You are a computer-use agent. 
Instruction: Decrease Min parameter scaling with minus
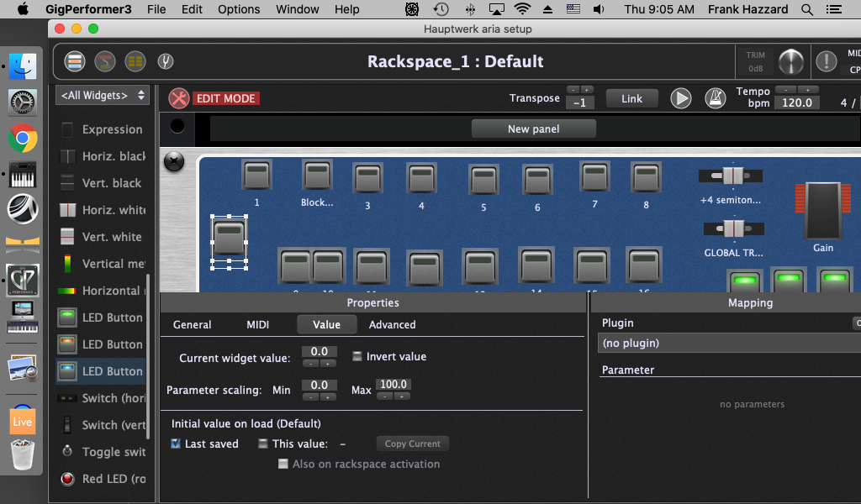[x=311, y=397]
